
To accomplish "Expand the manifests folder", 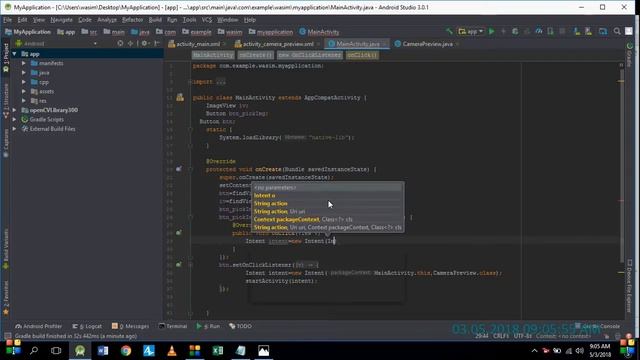I will click(x=24, y=63).
